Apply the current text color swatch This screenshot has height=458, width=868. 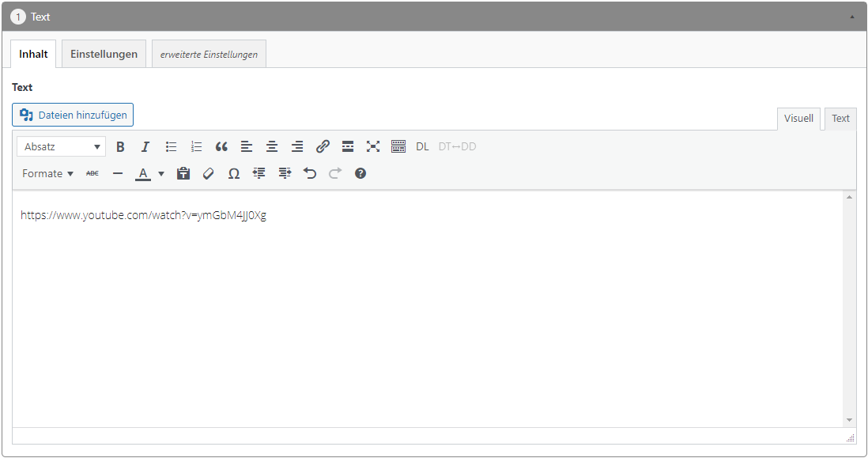pyautogui.click(x=143, y=173)
